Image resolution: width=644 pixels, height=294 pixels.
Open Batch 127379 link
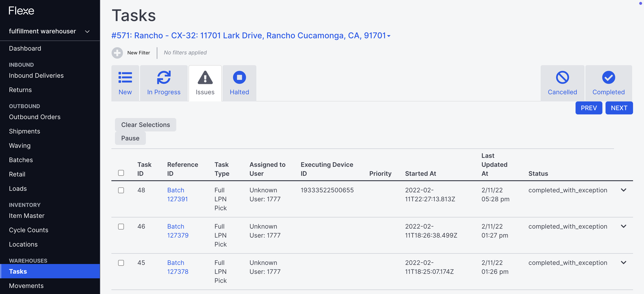178,231
